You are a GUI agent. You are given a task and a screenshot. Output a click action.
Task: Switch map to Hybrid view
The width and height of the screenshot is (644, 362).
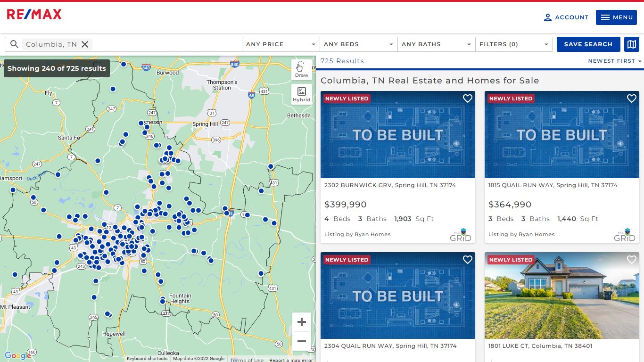point(301,94)
